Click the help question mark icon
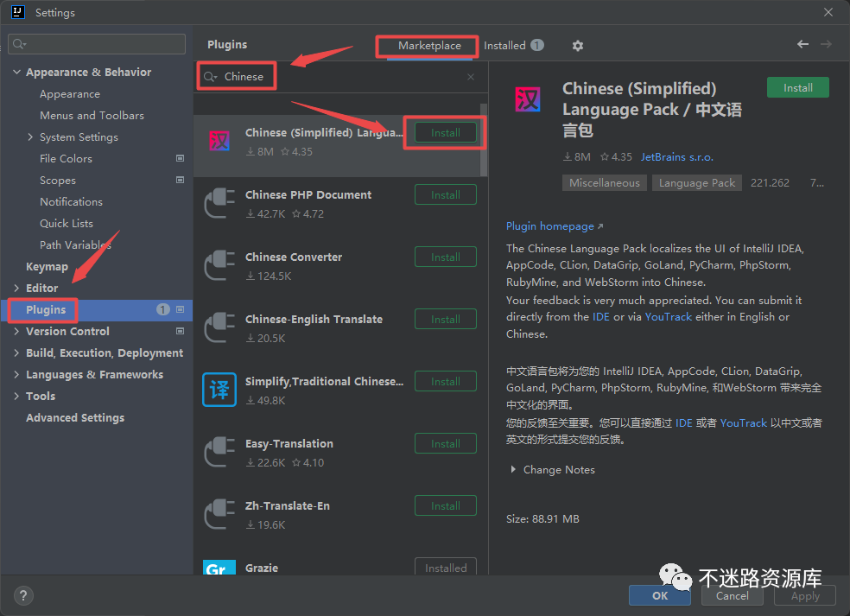850x616 pixels. tap(23, 595)
